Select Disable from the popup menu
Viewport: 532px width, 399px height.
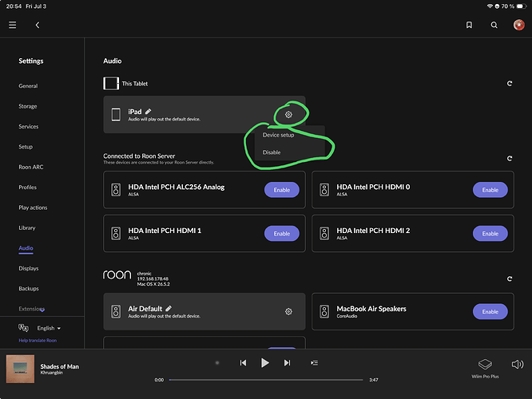(272, 152)
